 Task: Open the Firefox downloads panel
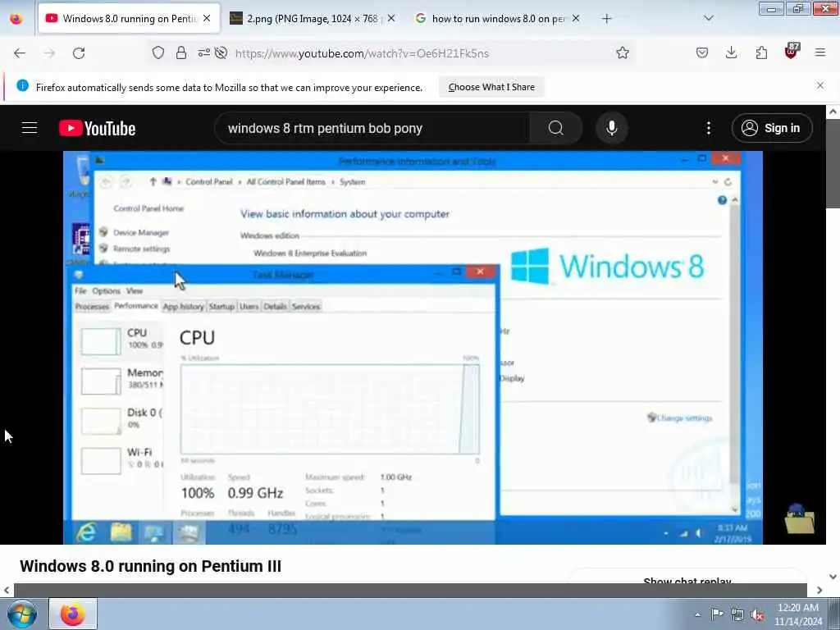731,52
